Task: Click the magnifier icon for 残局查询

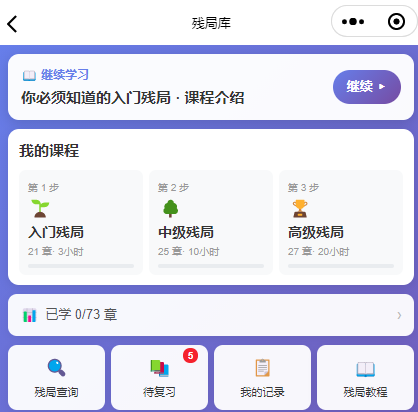Action: click(x=56, y=368)
